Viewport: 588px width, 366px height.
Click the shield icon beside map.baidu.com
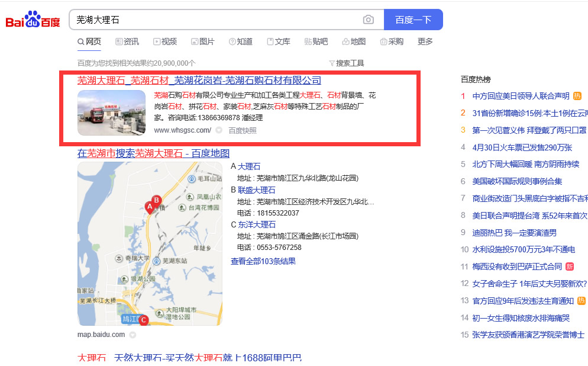pyautogui.click(x=133, y=335)
